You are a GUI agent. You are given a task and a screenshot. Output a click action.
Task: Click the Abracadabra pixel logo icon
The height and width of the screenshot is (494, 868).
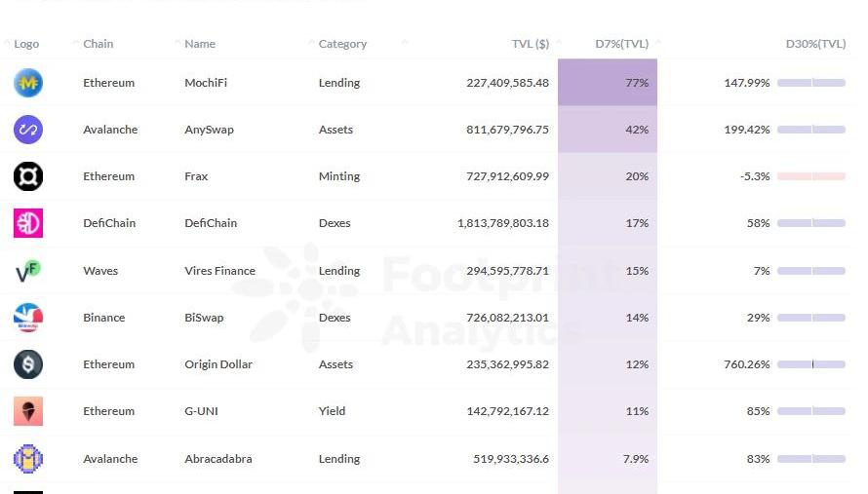[x=28, y=459]
